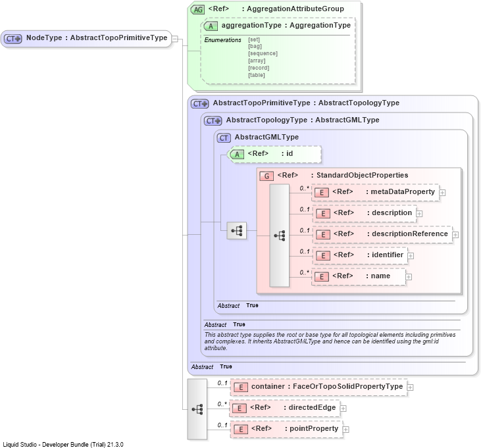
Task: Click the sequence icon inside AbstractGMLType
Action: point(236,230)
